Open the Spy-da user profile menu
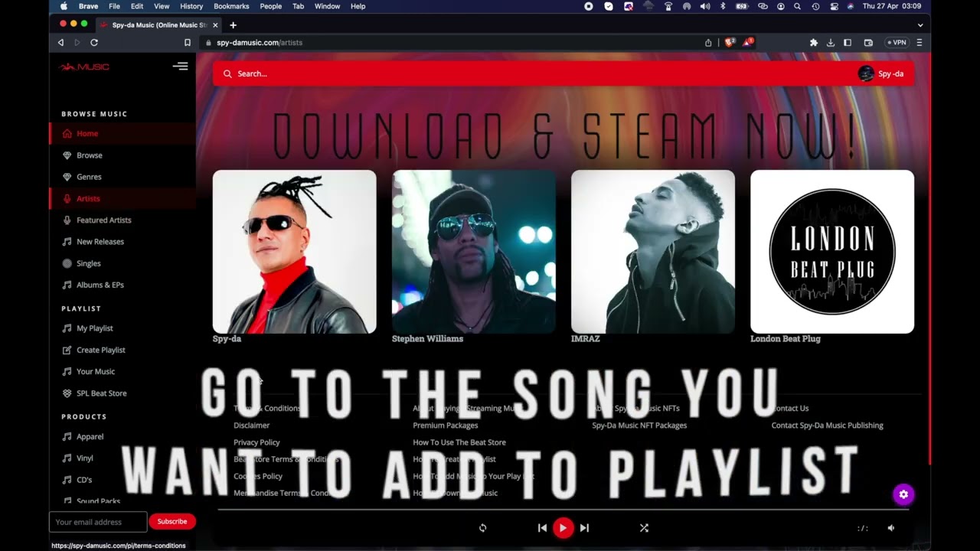 point(881,73)
